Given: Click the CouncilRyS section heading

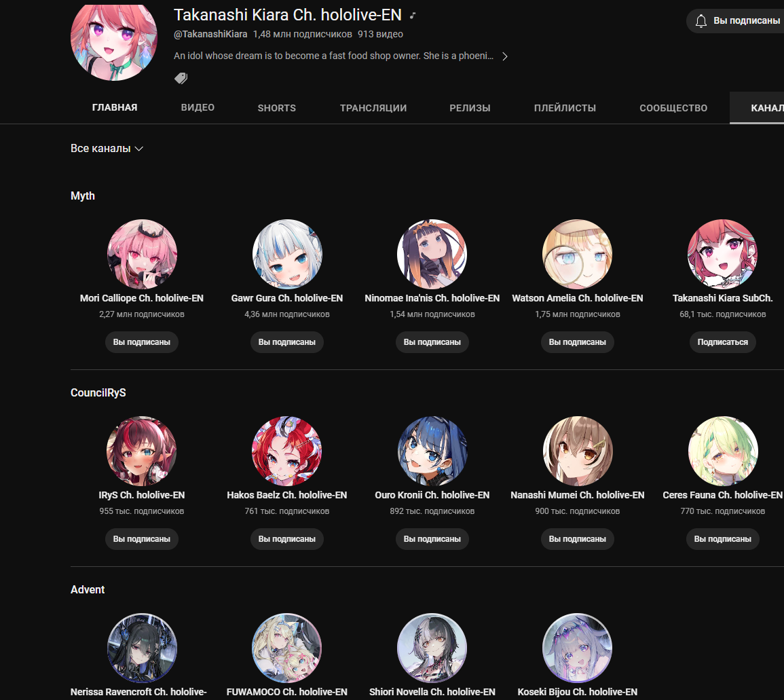Looking at the screenshot, I should (x=98, y=392).
